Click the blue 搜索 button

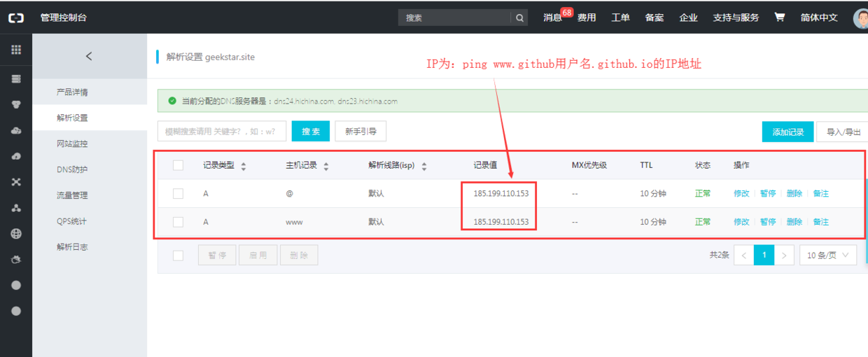(x=311, y=131)
